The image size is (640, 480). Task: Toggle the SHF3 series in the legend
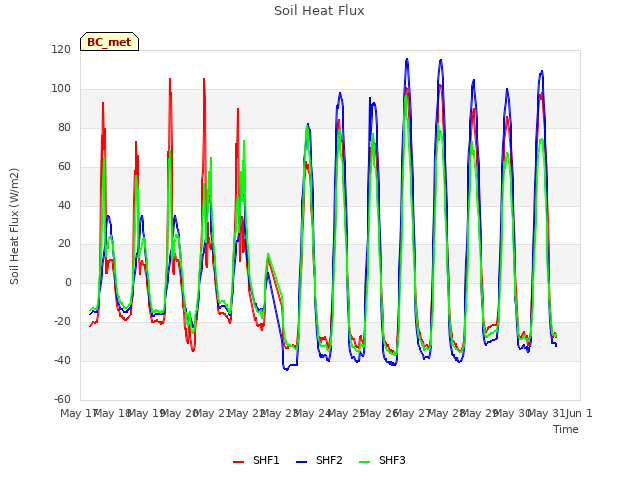tap(382, 460)
